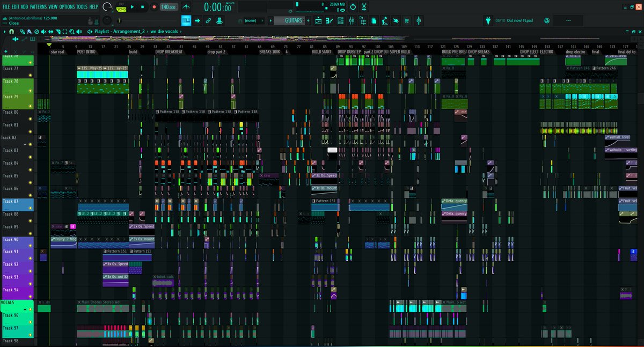This screenshot has width=644, height=347.
Task: Select the playlist slip tool icon
Action: tap(50, 32)
